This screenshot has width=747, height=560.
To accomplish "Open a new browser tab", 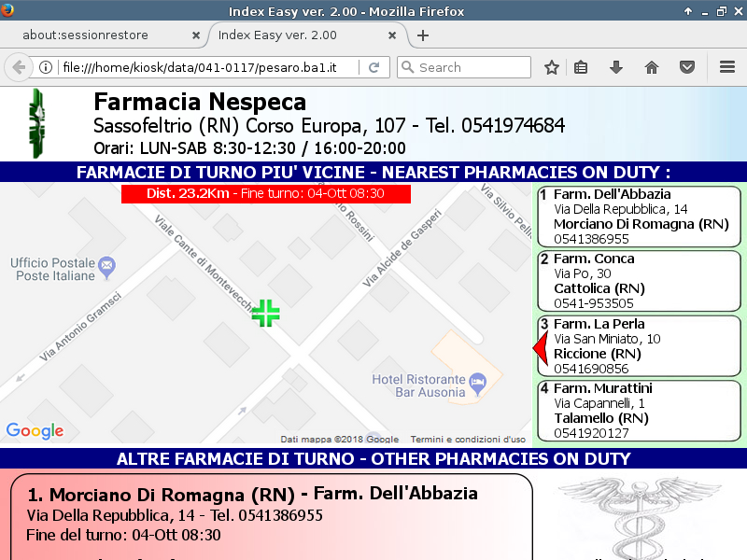I will coord(423,35).
